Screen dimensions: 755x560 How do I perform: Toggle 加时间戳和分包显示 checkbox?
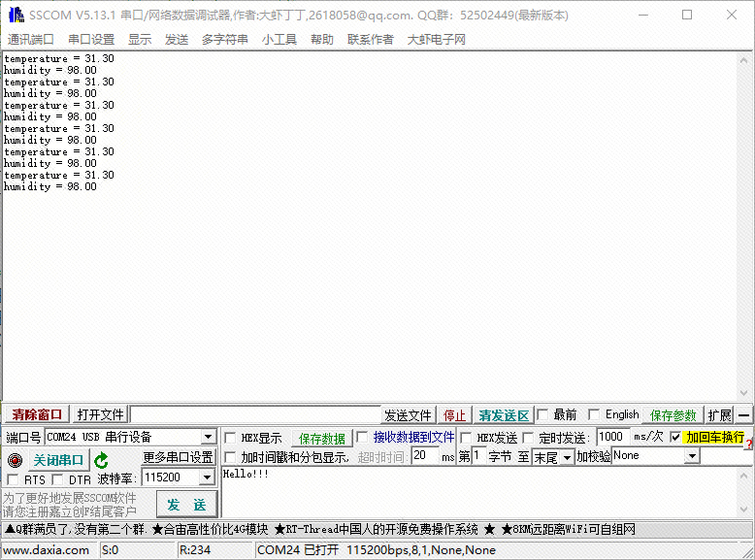[230, 457]
